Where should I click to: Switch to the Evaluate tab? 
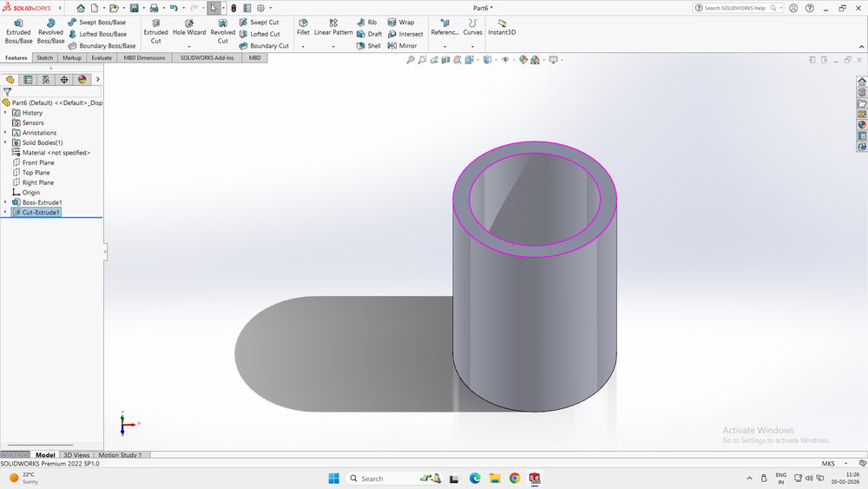coord(102,57)
